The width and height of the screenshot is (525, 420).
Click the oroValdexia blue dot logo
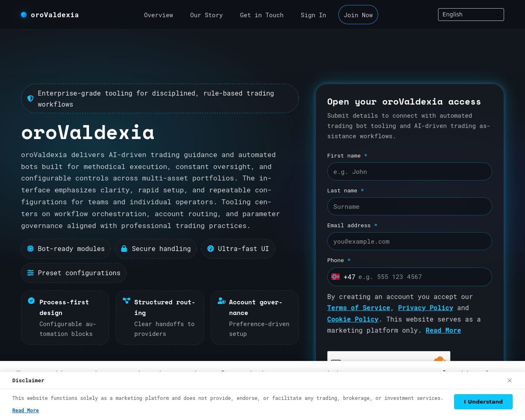[24, 15]
